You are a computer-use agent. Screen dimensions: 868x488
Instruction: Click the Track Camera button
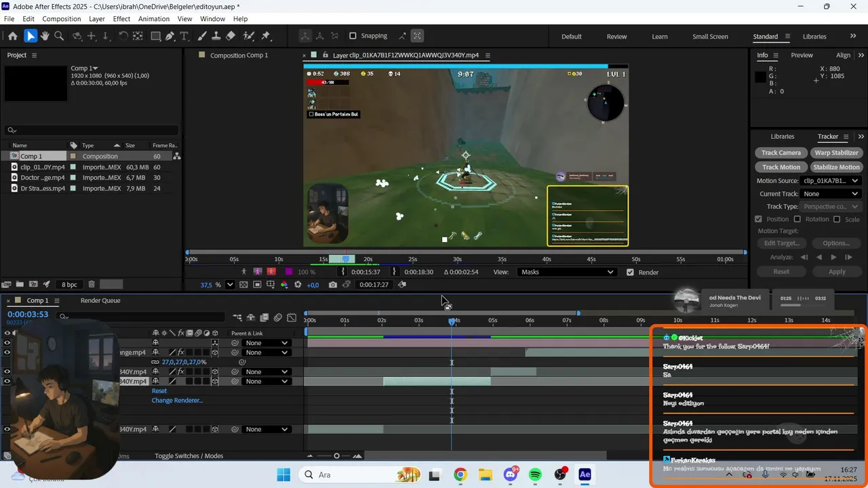pyautogui.click(x=781, y=152)
